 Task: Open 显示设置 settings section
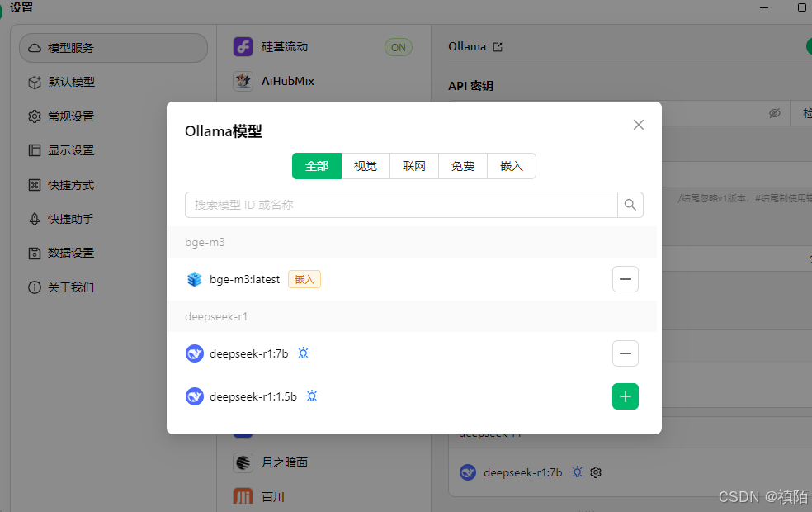113,150
